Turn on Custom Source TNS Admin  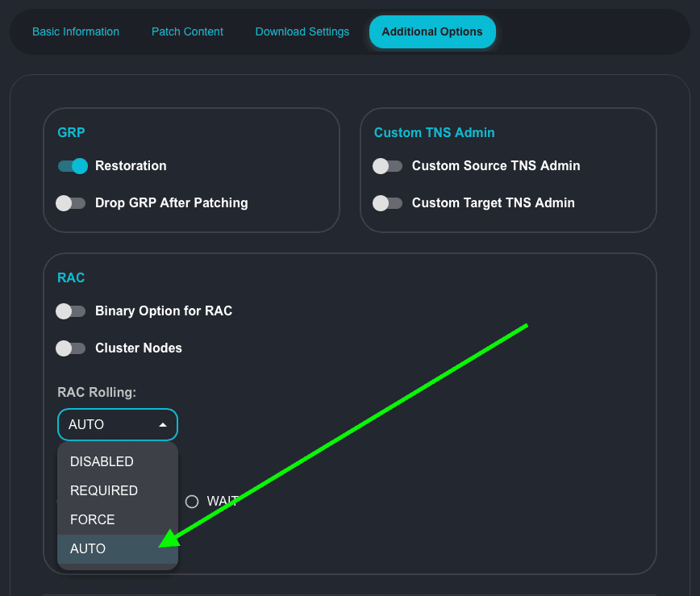pos(388,166)
